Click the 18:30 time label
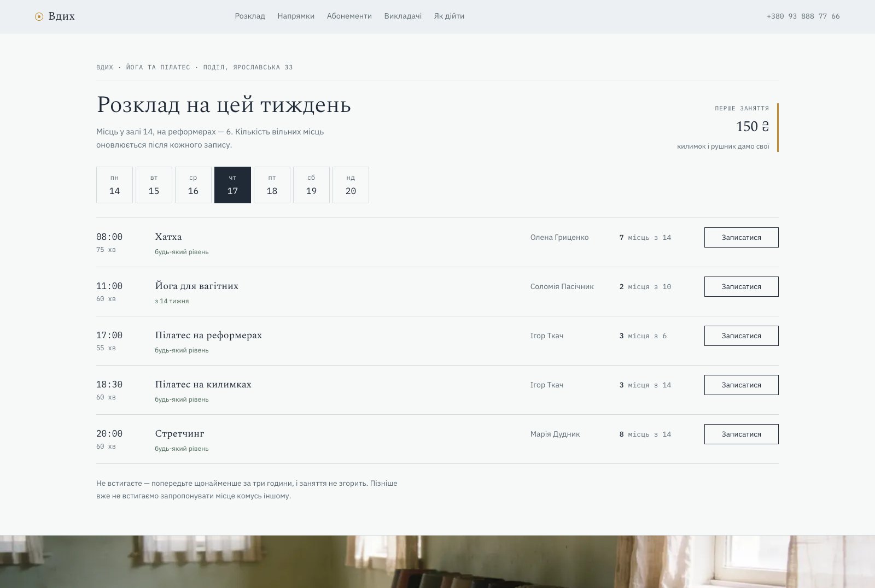Viewport: 875px width, 588px height. [109, 384]
